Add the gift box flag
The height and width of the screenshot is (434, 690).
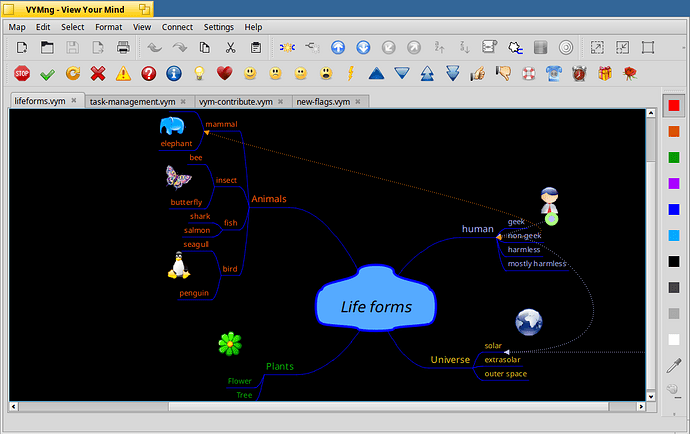pyautogui.click(x=604, y=73)
